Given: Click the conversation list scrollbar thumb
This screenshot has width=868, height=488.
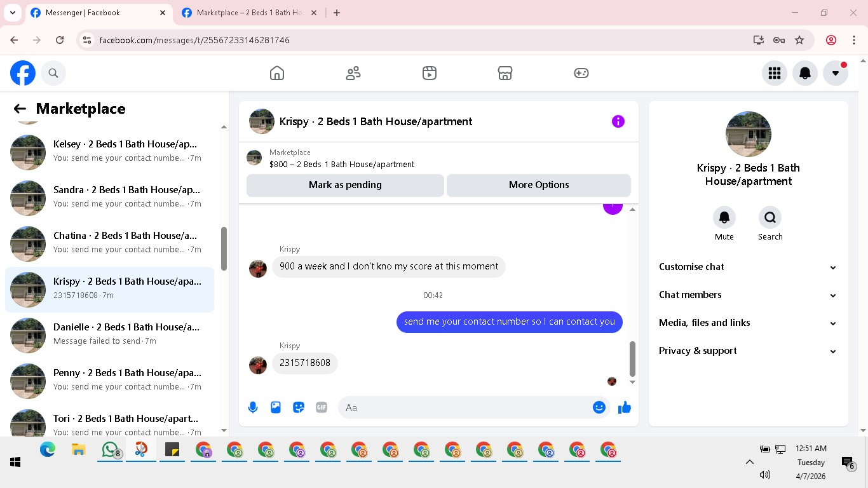Looking at the screenshot, I should tap(224, 248).
